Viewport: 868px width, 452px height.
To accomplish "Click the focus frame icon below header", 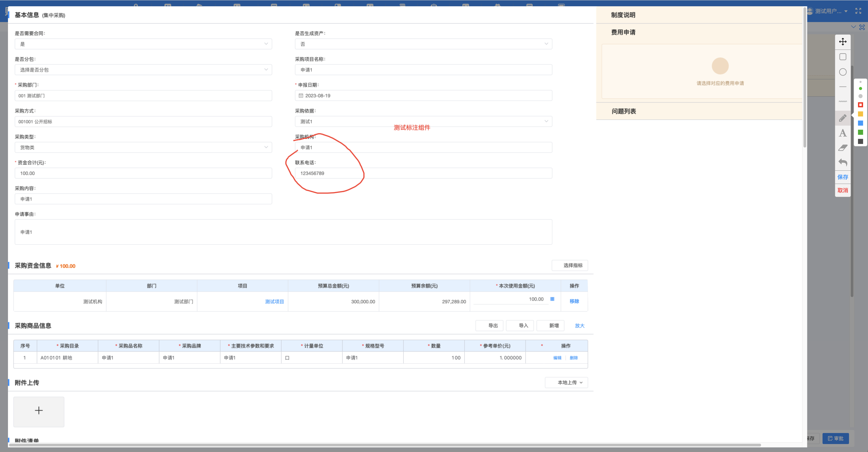I will (862, 27).
